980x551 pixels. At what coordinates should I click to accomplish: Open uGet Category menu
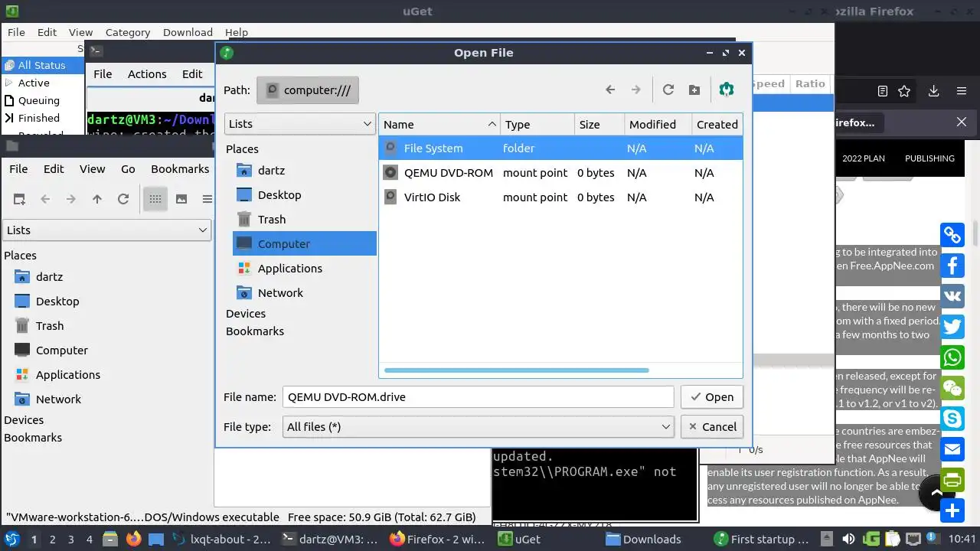pyautogui.click(x=128, y=32)
